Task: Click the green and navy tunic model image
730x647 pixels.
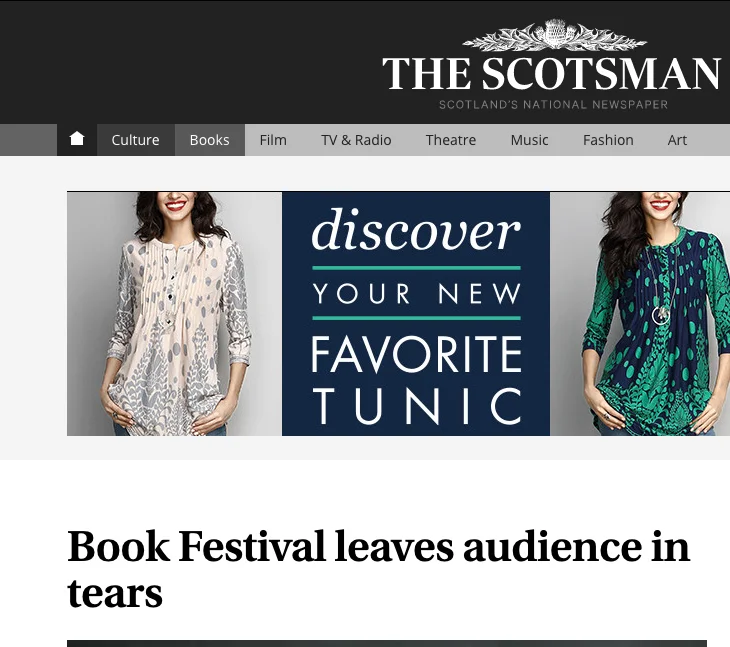Action: (x=640, y=314)
